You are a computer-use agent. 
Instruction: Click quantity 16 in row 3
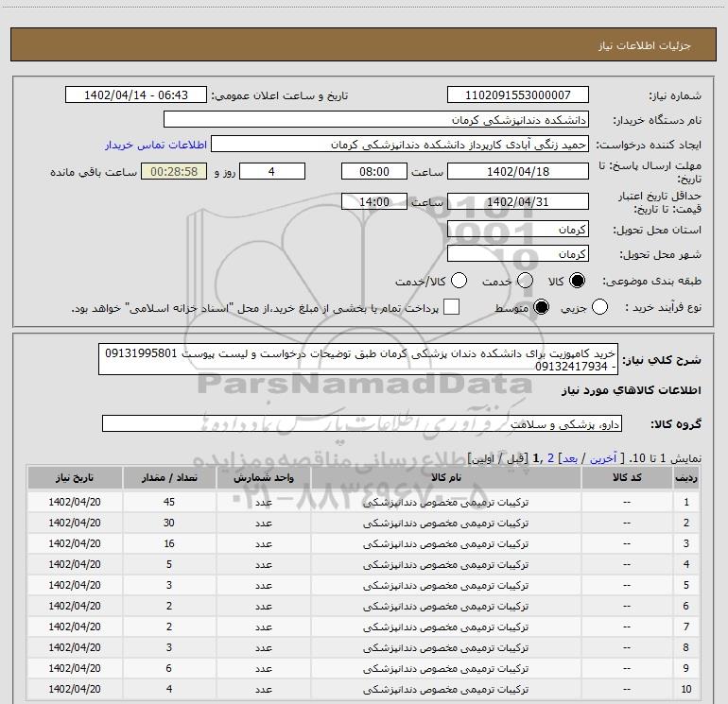pyautogui.click(x=169, y=543)
